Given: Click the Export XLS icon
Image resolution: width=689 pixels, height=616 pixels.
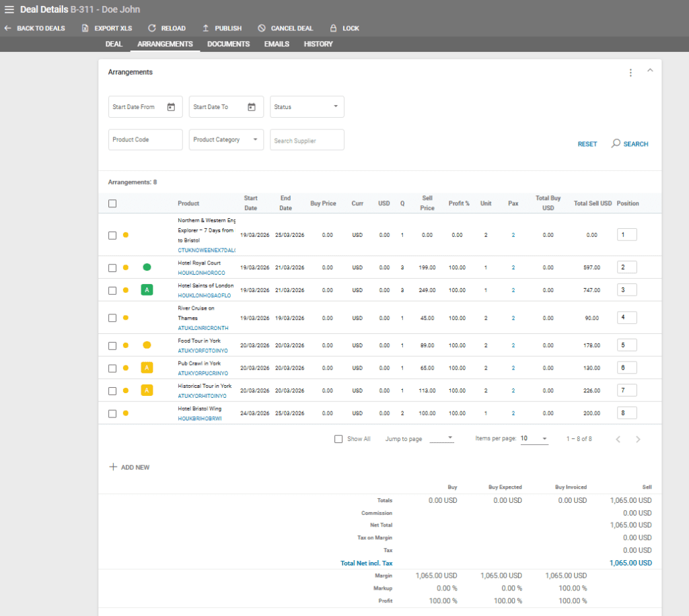Looking at the screenshot, I should 85,28.
